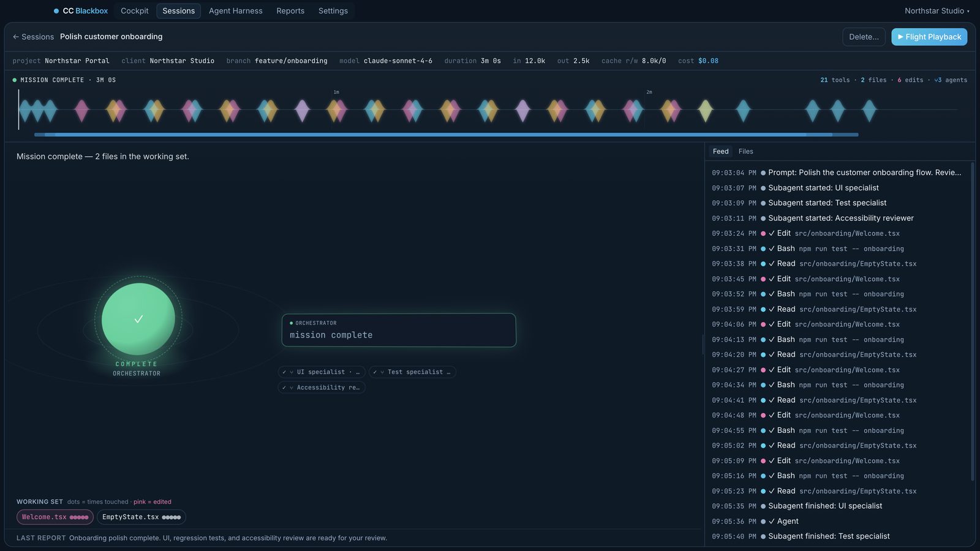
Task: Go to Agent Harness
Action: click(x=235, y=11)
